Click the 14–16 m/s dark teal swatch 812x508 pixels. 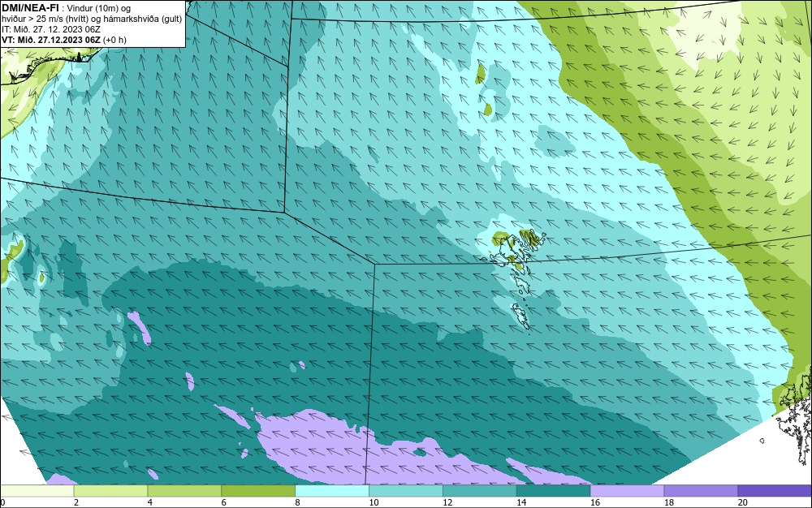tap(554, 491)
